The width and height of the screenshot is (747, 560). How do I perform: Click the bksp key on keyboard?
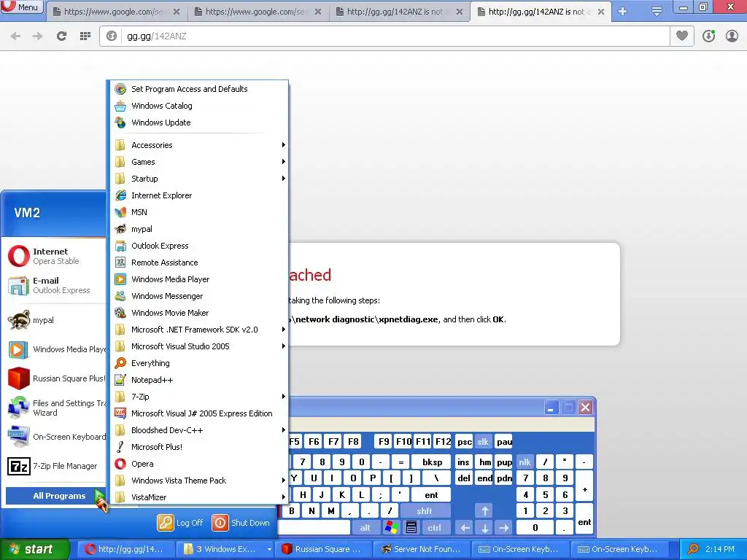click(x=432, y=462)
